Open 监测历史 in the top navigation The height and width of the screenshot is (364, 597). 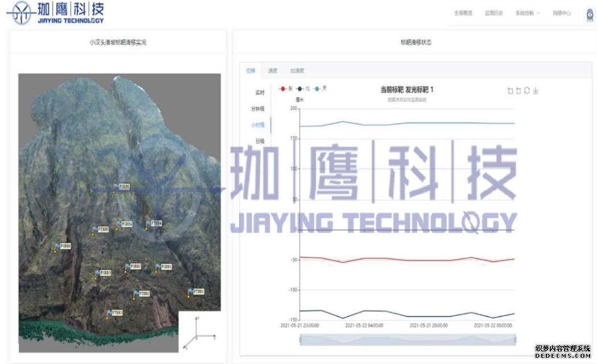pos(493,13)
